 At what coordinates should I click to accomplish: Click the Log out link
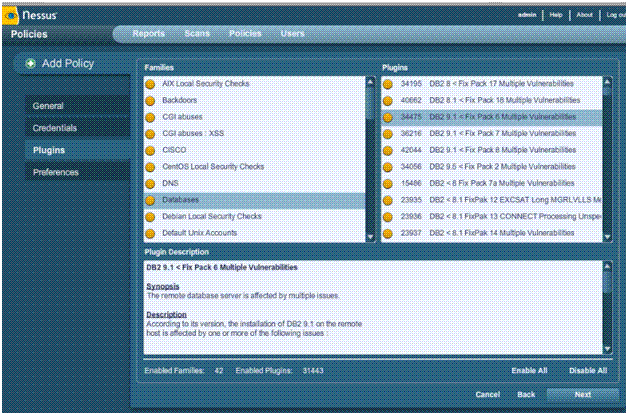click(x=616, y=15)
